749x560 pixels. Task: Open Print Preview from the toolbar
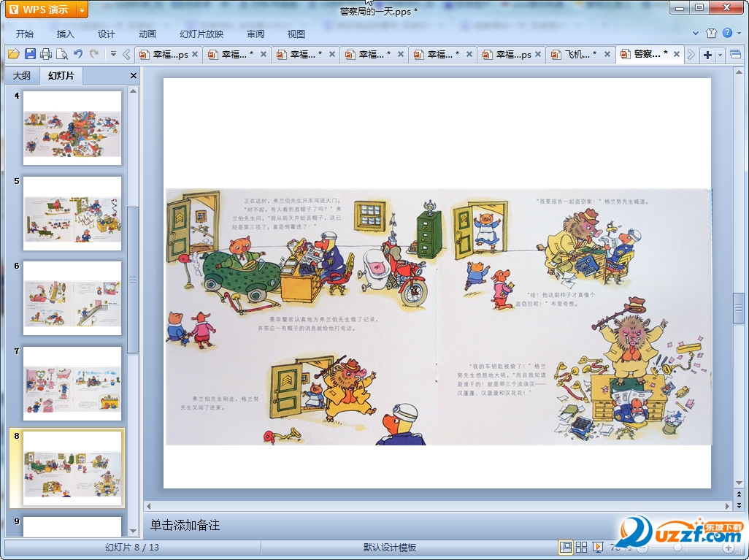pyautogui.click(x=61, y=54)
